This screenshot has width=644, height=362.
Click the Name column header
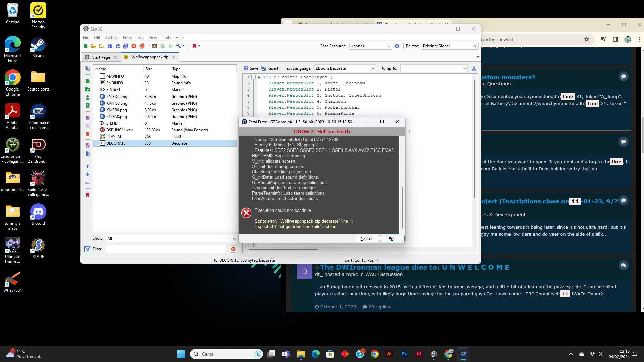click(x=118, y=69)
